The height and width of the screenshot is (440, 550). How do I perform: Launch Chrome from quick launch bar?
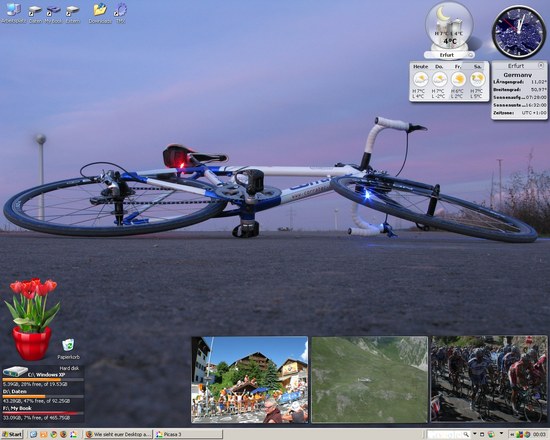point(53,434)
